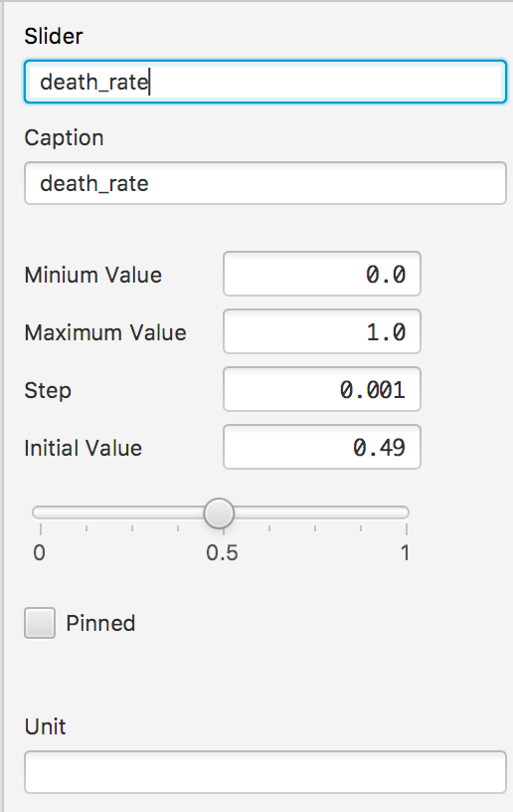The image size is (513, 812).
Task: Click the empty Unit text field
Action: (x=264, y=772)
